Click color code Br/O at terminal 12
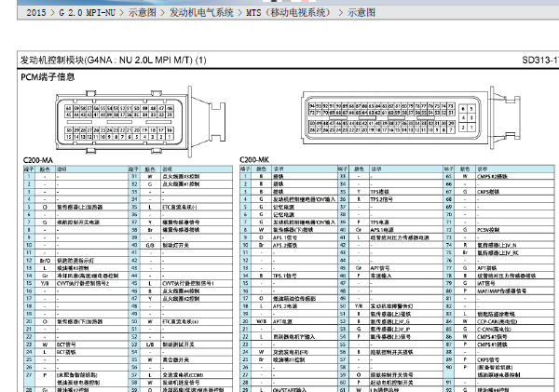Image resolution: width=559 pixels, height=392 pixels. pos(45,261)
